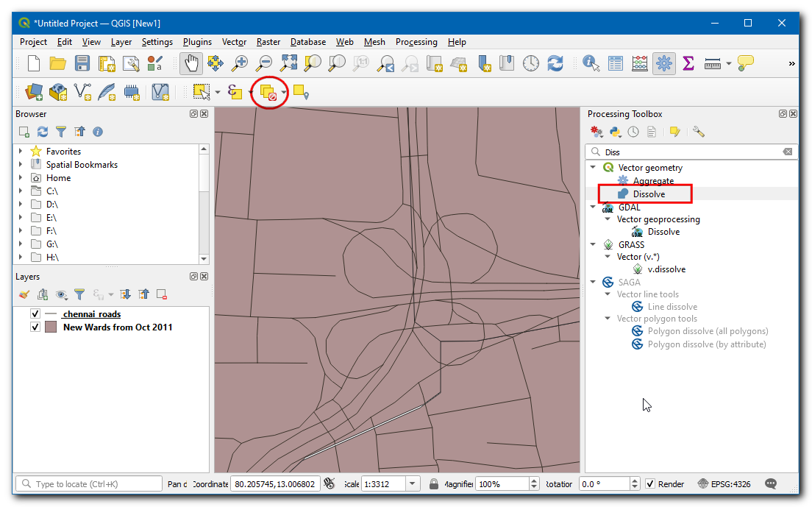Screen dimensions: 812x507
Task: Click the Refresh map icon
Action: point(555,64)
